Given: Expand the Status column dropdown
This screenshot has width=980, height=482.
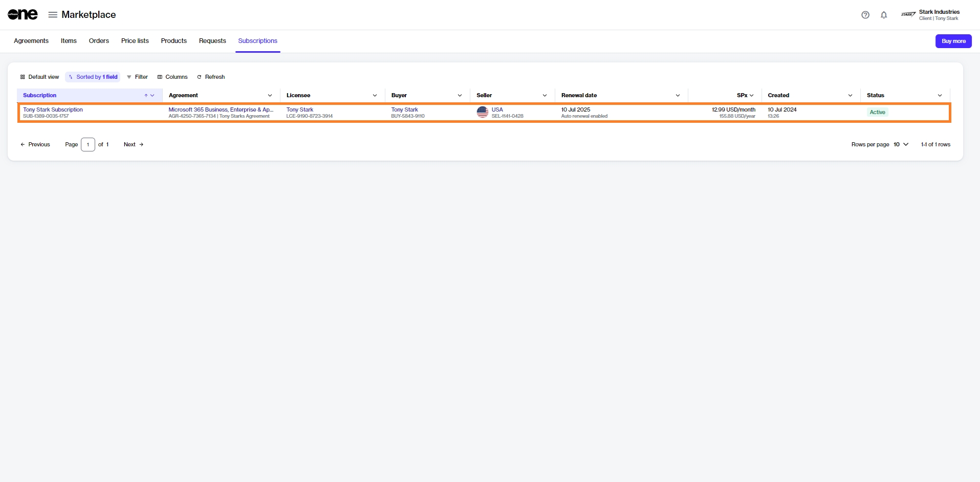Looking at the screenshot, I should [940, 96].
